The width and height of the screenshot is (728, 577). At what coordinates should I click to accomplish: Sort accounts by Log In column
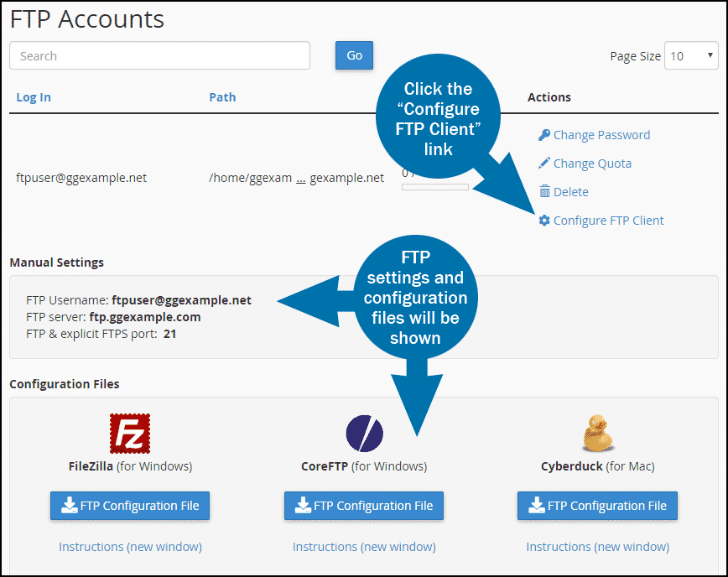click(34, 97)
